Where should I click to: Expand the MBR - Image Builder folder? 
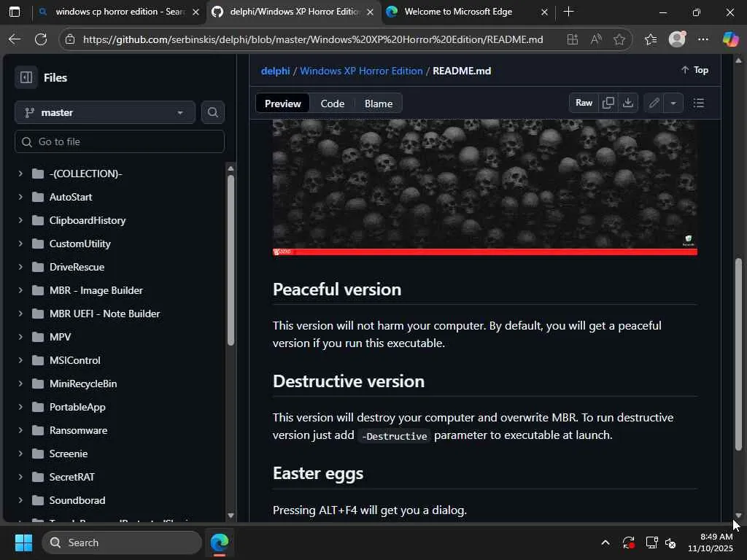tap(20, 290)
